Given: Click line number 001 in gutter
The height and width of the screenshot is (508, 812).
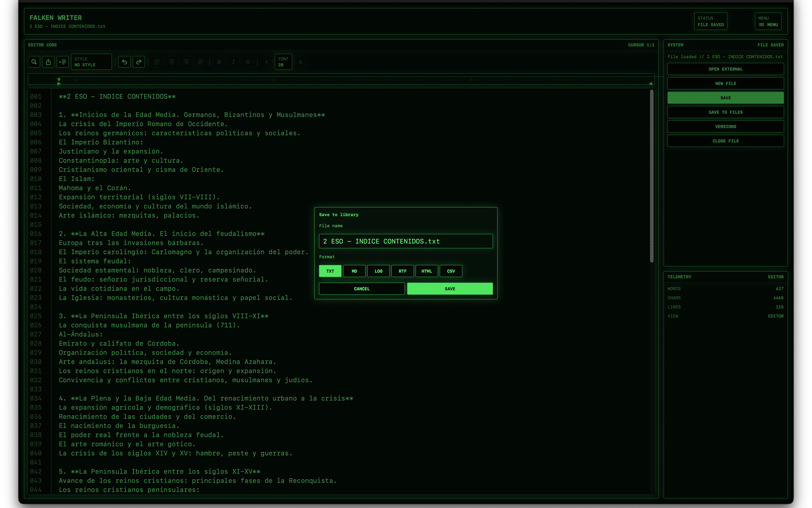Looking at the screenshot, I should click(x=36, y=97).
